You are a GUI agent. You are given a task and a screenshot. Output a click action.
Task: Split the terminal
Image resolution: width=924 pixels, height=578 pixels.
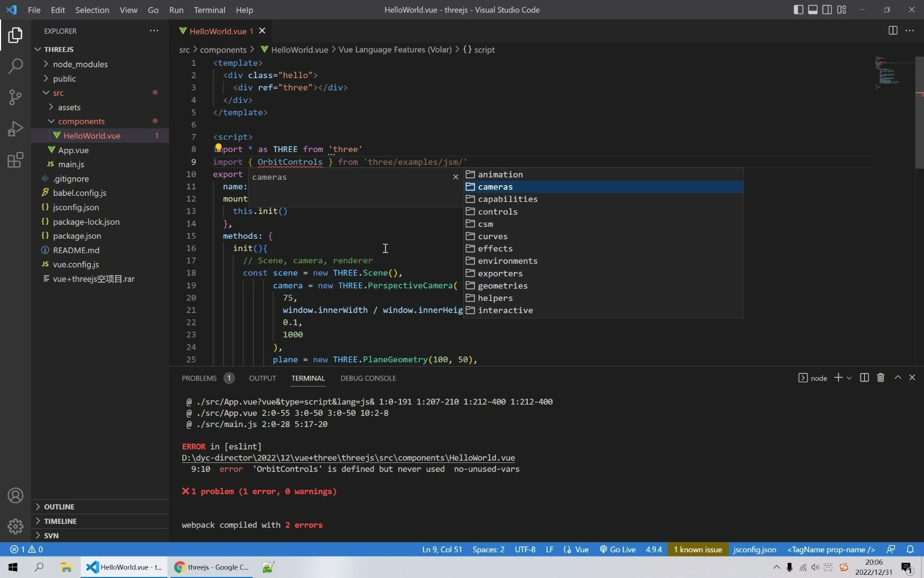click(x=864, y=378)
